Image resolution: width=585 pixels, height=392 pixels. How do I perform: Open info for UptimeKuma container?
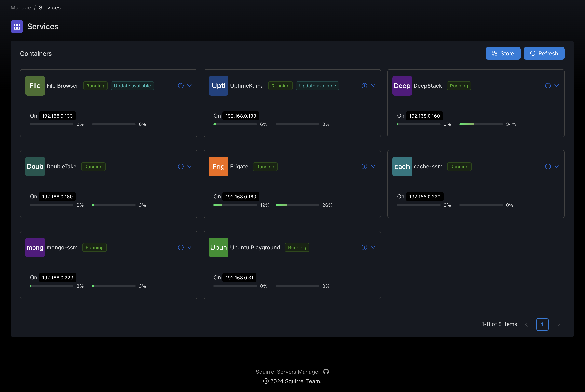point(364,86)
